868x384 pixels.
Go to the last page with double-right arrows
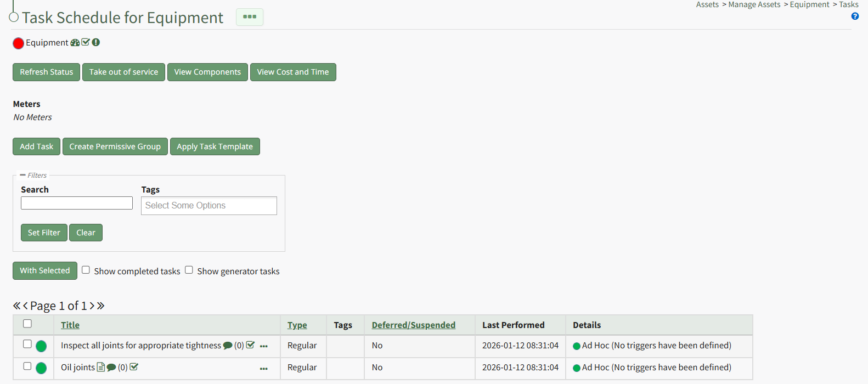click(100, 306)
